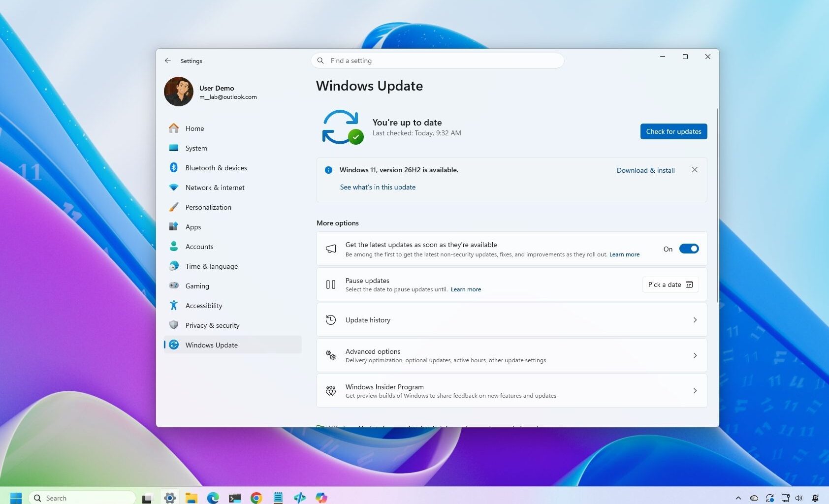829x504 pixels.
Task: Click the Advanced options gears icon
Action: 331,355
